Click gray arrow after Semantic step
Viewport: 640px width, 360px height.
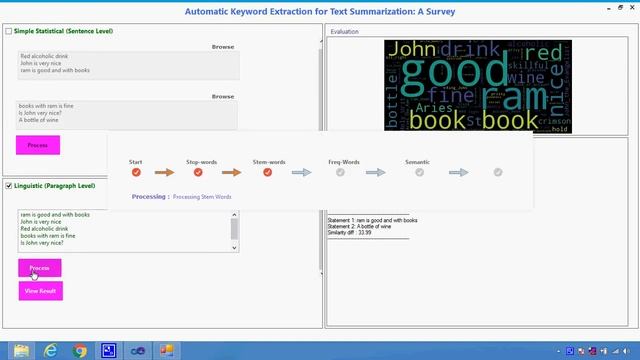coord(459,173)
